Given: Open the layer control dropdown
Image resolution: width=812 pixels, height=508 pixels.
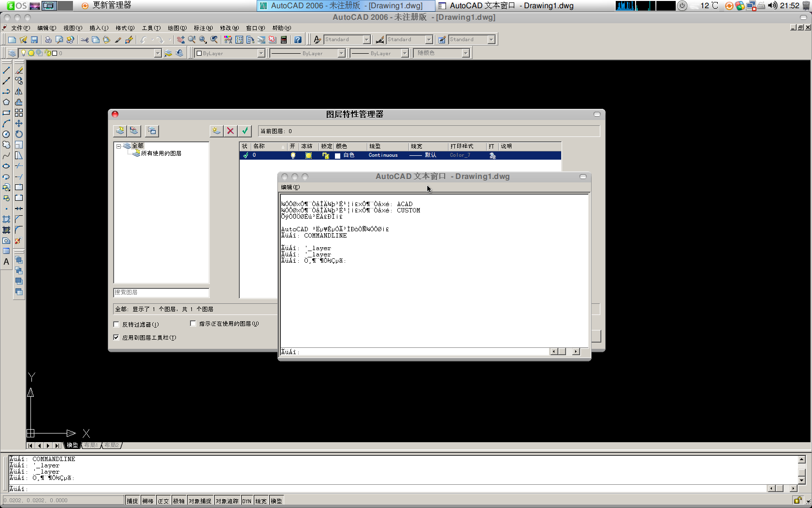Looking at the screenshot, I should 158,53.
